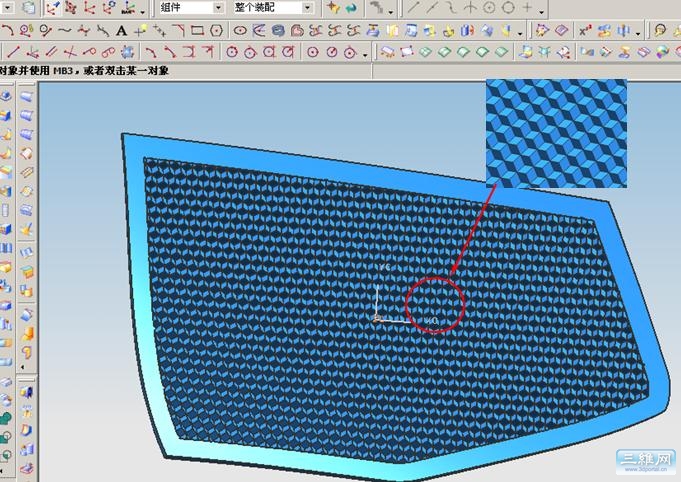Screen dimensions: 681x482
Task: Click the circled mesh area in viewport
Action: click(435, 305)
